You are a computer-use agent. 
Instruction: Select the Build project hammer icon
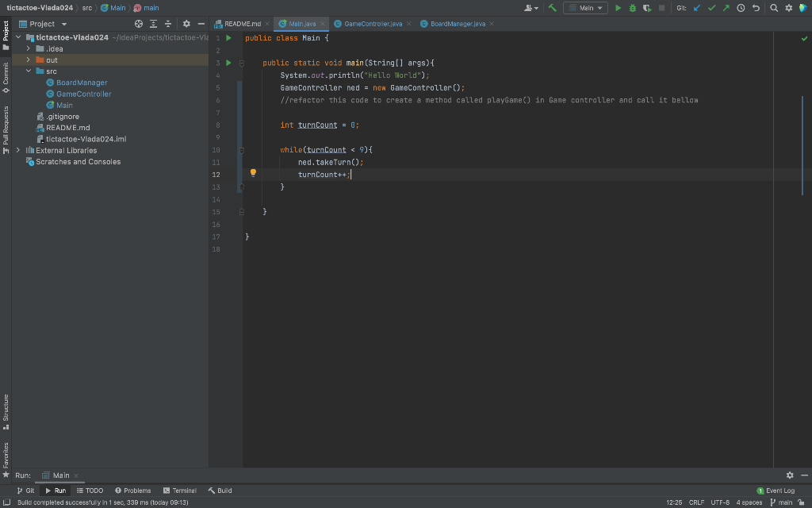[553, 7]
